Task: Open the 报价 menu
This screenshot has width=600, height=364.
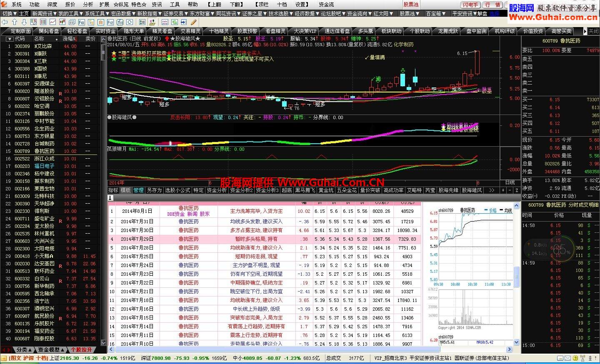Action: 70,5
